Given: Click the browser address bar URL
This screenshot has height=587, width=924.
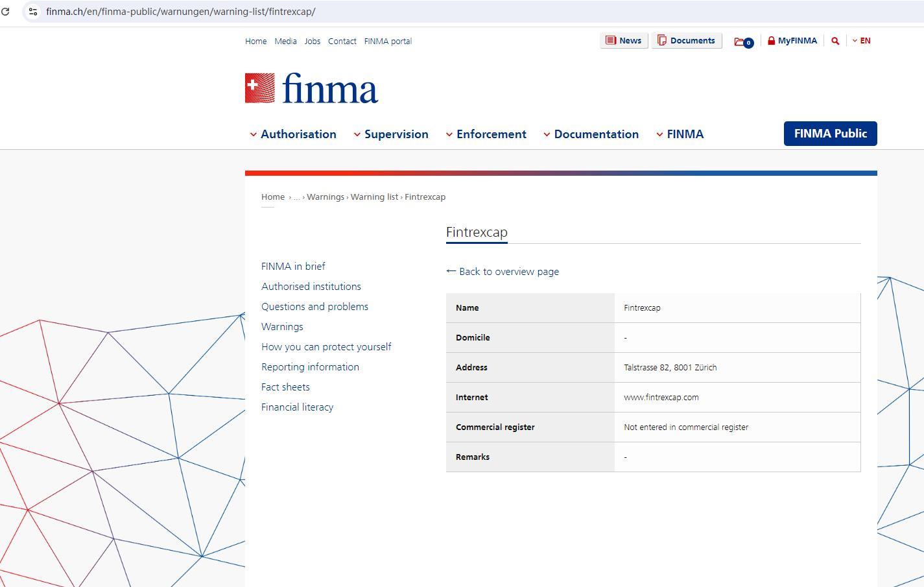Looking at the screenshot, I should pyautogui.click(x=180, y=12).
